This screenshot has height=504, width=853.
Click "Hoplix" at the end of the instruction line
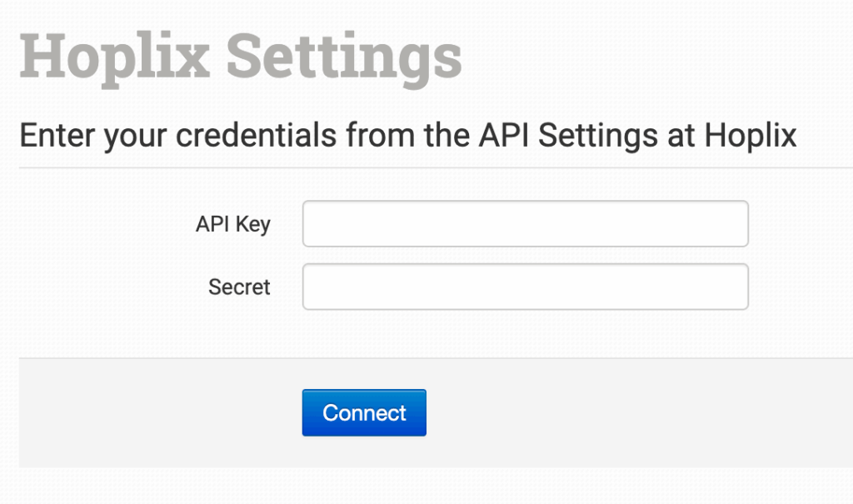tap(751, 136)
